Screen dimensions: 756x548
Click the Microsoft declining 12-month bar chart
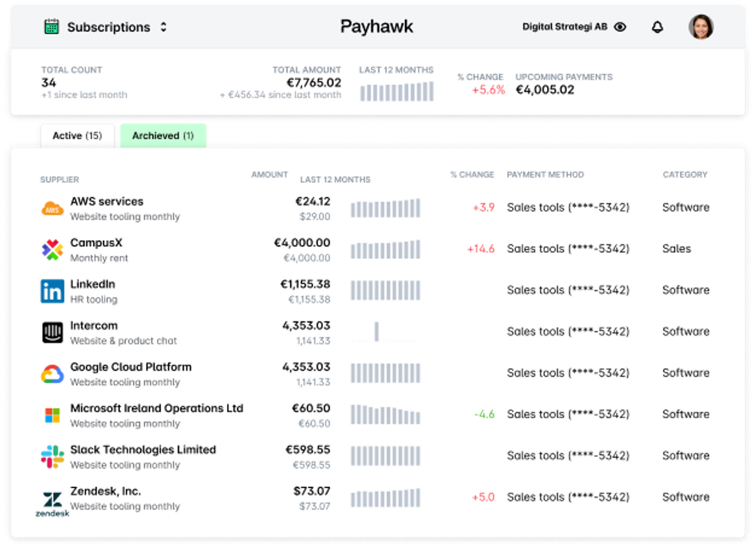[x=385, y=415]
